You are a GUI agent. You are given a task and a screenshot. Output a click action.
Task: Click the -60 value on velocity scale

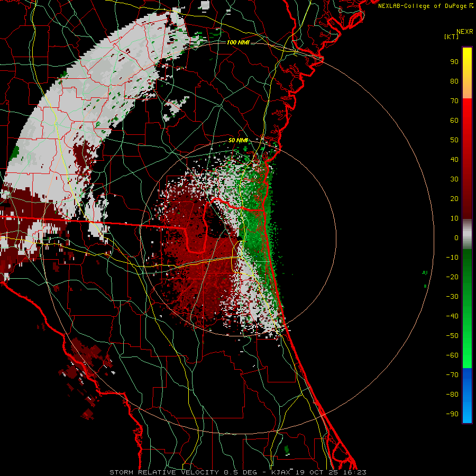(x=452, y=355)
